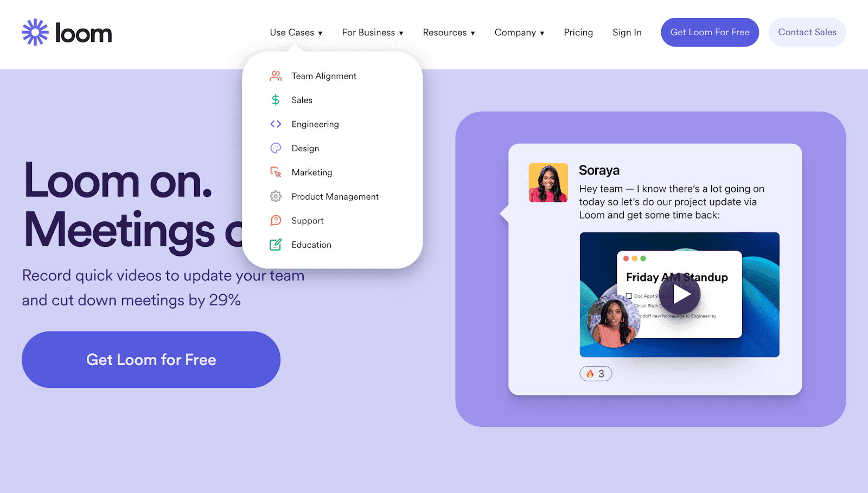Screen dimensions: 868x493
Task: Click the large Get Loom for Free button
Action: tap(151, 360)
